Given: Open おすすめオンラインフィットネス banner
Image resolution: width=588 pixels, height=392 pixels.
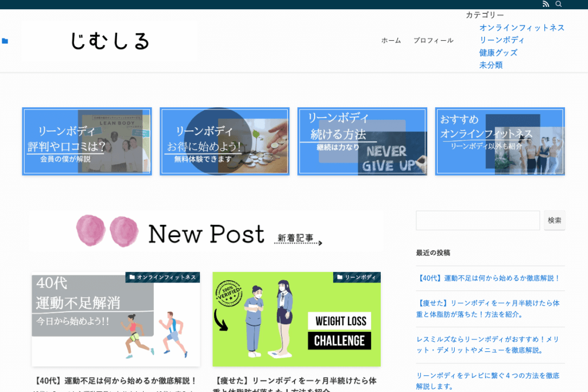Looking at the screenshot, I should click(x=500, y=141).
